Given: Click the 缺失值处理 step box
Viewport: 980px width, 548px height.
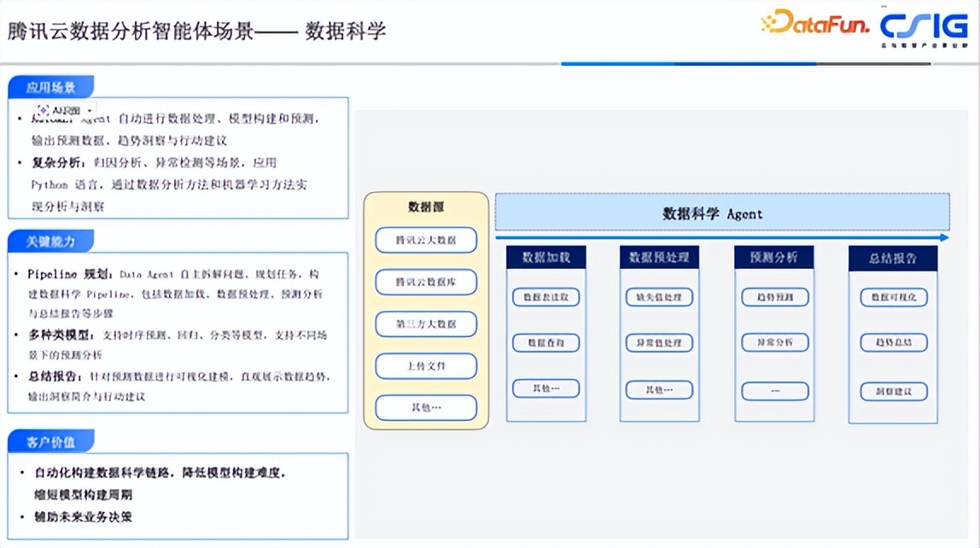Looking at the screenshot, I should tap(659, 297).
